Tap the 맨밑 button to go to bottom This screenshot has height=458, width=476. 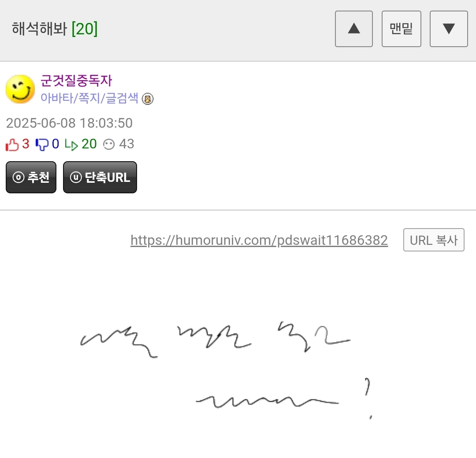click(402, 29)
